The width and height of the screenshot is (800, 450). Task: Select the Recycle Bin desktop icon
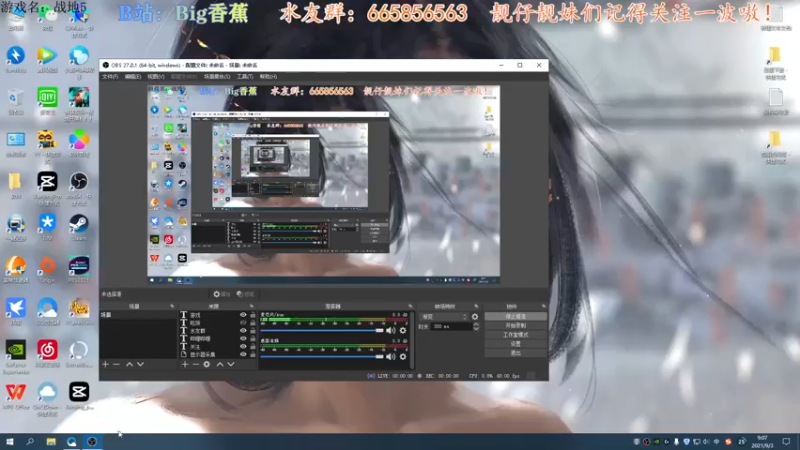(x=16, y=101)
